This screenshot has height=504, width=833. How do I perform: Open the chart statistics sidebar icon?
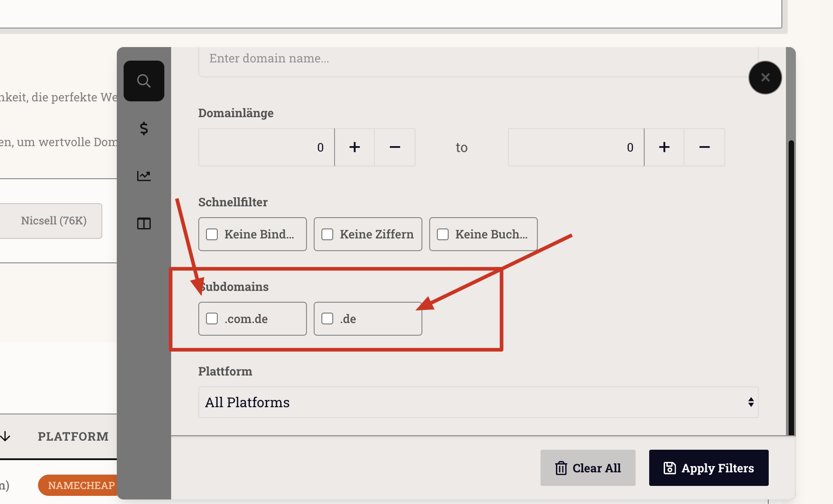tap(144, 176)
